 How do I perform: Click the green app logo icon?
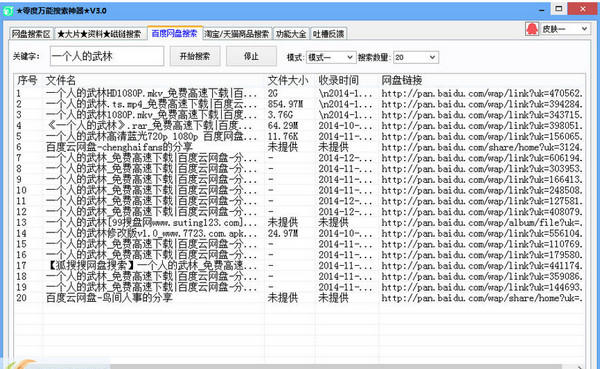click(x=8, y=11)
